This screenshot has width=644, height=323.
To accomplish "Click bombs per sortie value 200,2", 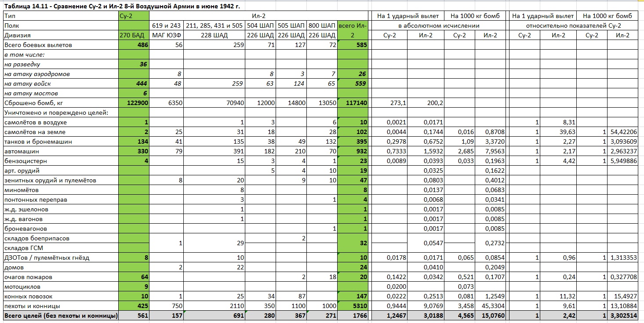I will [x=426, y=103].
